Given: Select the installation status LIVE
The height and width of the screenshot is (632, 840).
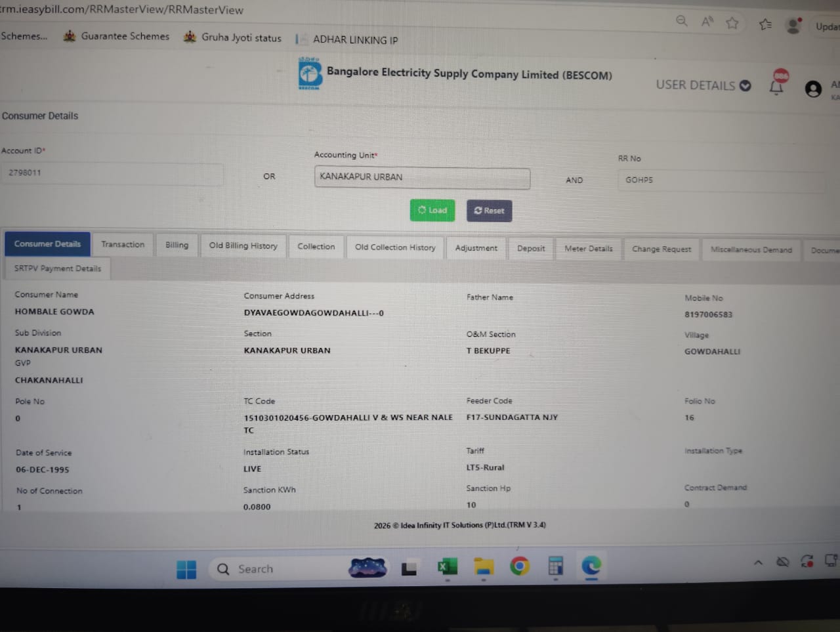Looking at the screenshot, I should 252,469.
